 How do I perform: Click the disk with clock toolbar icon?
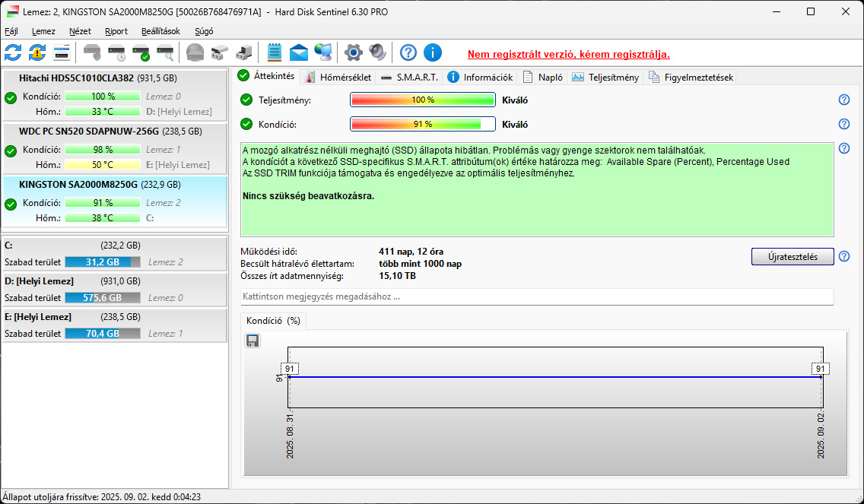116,52
